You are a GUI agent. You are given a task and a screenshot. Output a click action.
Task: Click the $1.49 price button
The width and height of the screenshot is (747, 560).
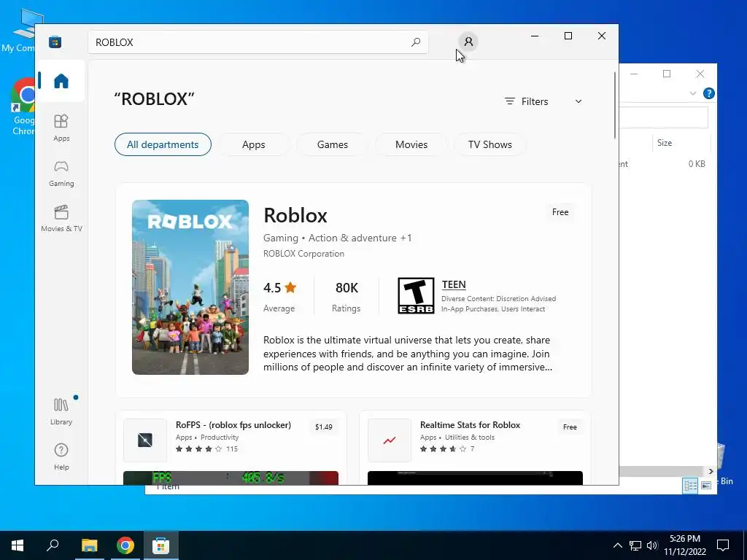click(323, 427)
